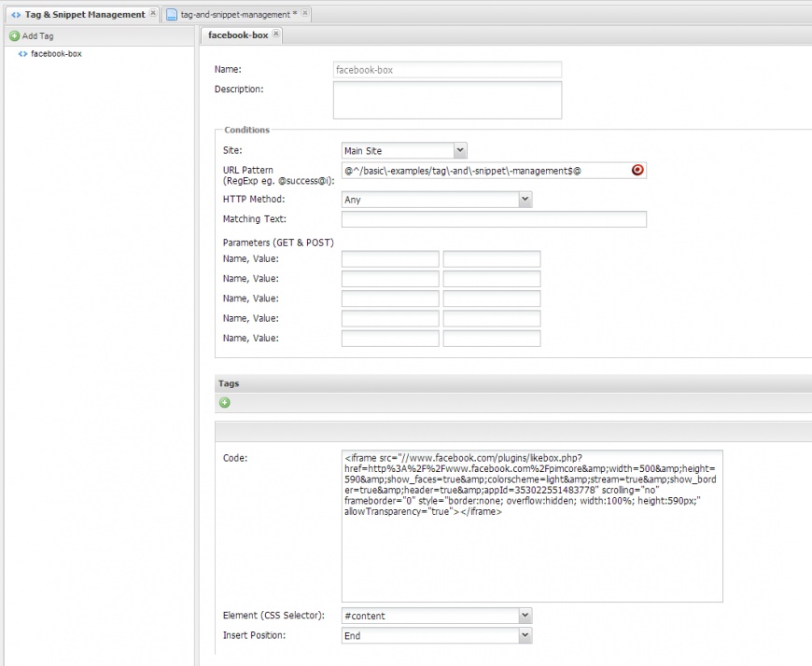Click into the Description text area
Viewport: 812px width, 666px height.
tap(447, 100)
